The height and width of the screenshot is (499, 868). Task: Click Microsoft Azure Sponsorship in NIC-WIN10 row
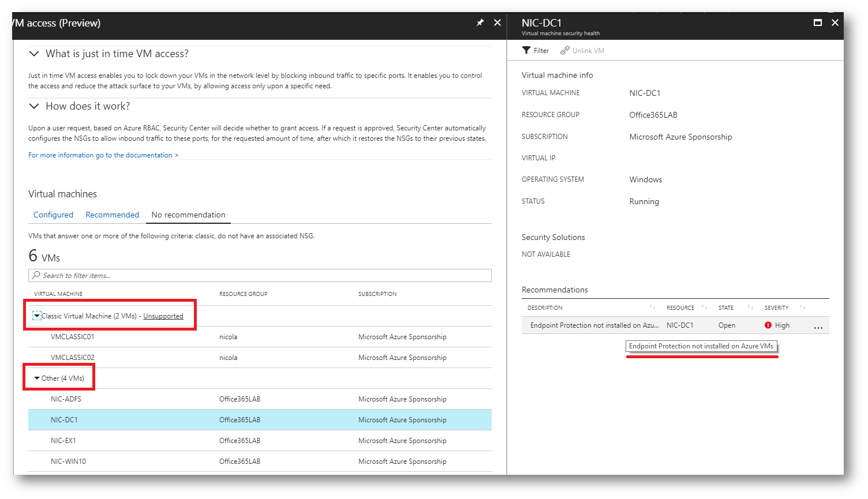(402, 462)
